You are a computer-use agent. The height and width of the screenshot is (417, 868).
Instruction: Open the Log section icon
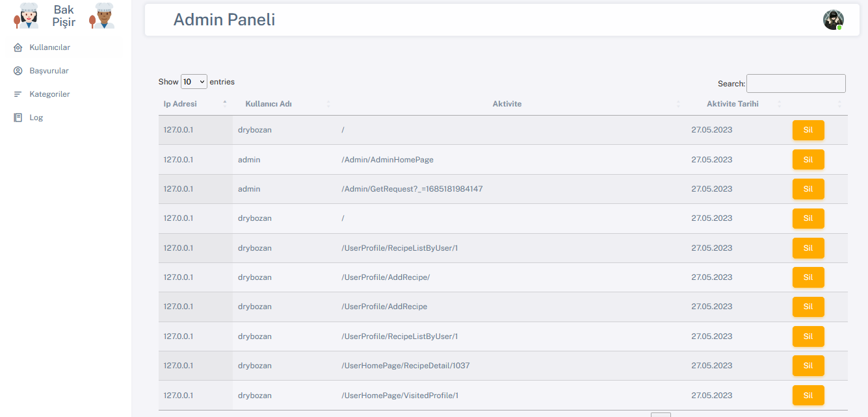click(16, 117)
